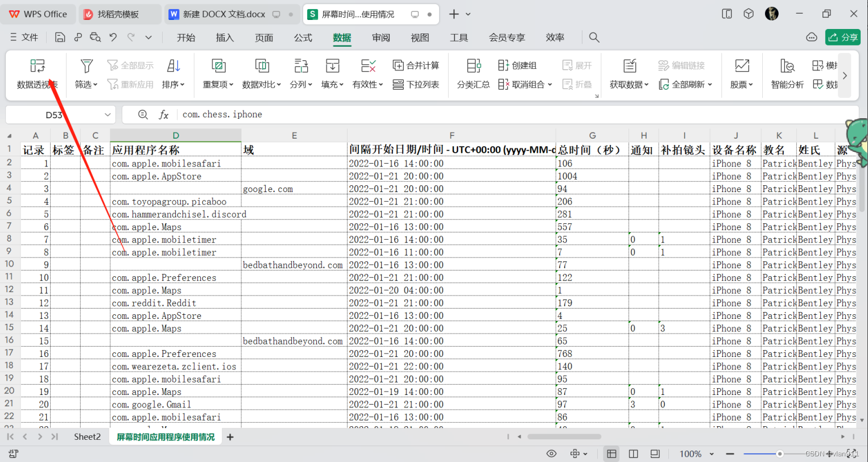Switch to the View (视图) ribbon tab
Screen dimensions: 868x462
tap(420, 38)
